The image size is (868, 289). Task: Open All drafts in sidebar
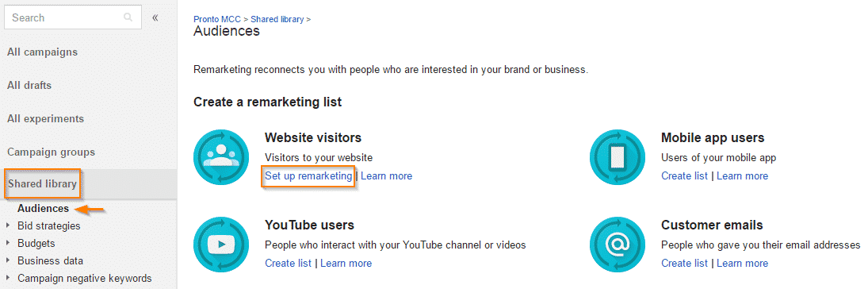coord(29,86)
